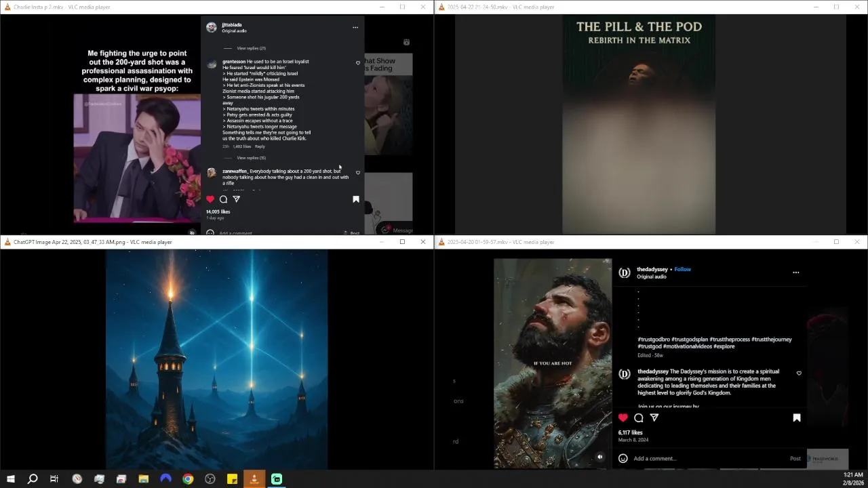Image resolution: width=868 pixels, height=488 pixels.
Task: Open the compass-style taskbar app
Action: (x=77, y=479)
